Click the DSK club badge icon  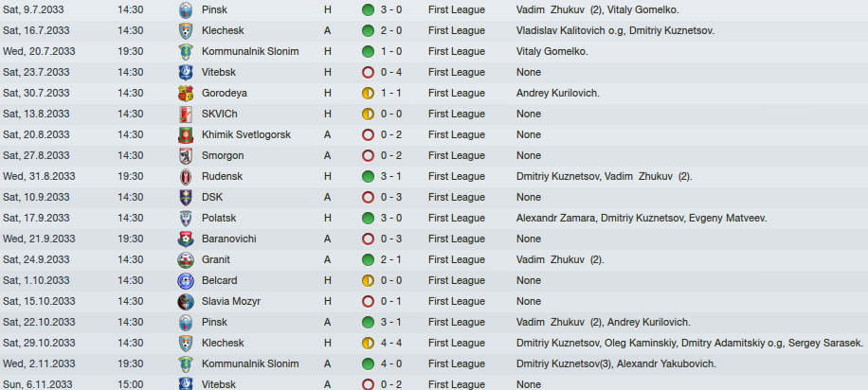click(x=186, y=198)
